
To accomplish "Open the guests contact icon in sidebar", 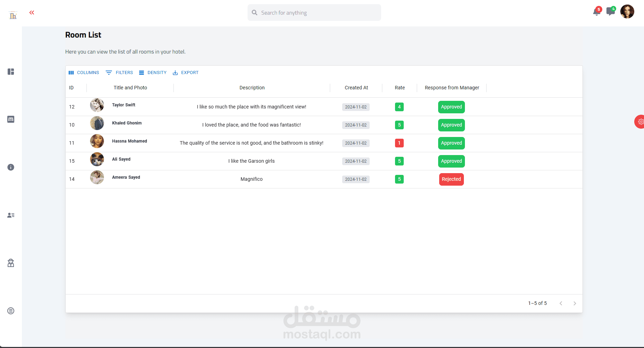I will point(11,215).
